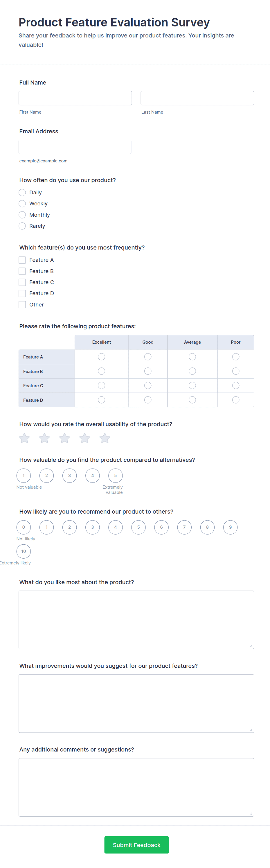The height and width of the screenshot is (868, 270).
Task: Rate Feature C as Average
Action: point(192,385)
